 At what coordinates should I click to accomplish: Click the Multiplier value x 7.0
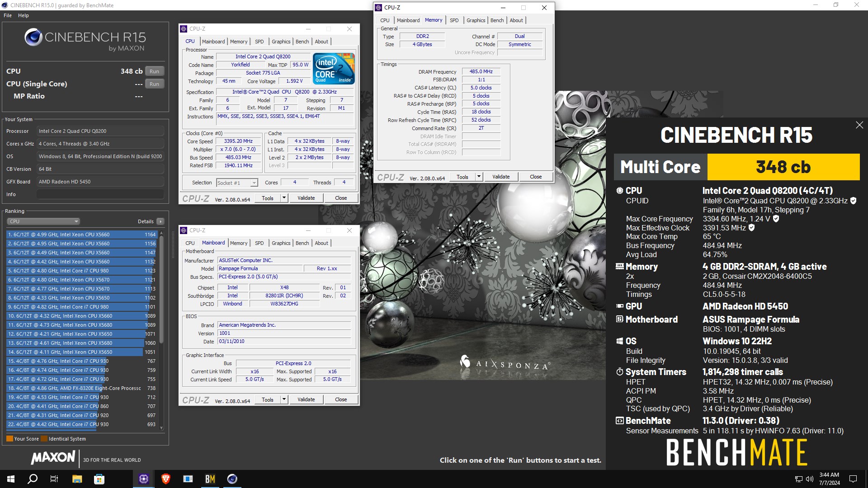pyautogui.click(x=238, y=150)
